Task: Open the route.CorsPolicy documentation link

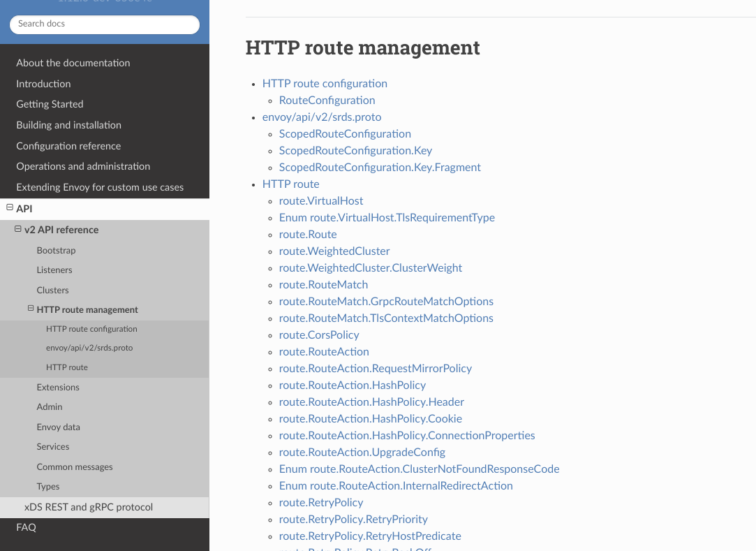Action: point(319,335)
